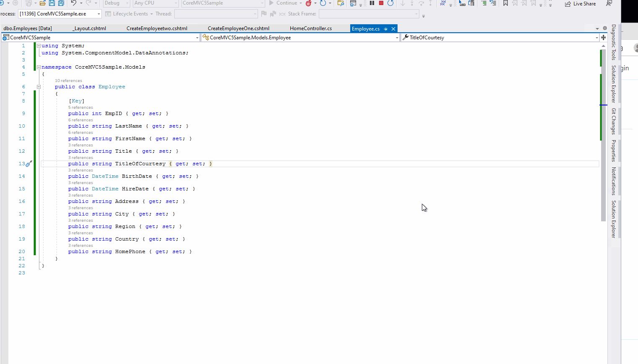
Task: Open the TitleOfCourtesy member dropdown
Action: click(x=500, y=37)
